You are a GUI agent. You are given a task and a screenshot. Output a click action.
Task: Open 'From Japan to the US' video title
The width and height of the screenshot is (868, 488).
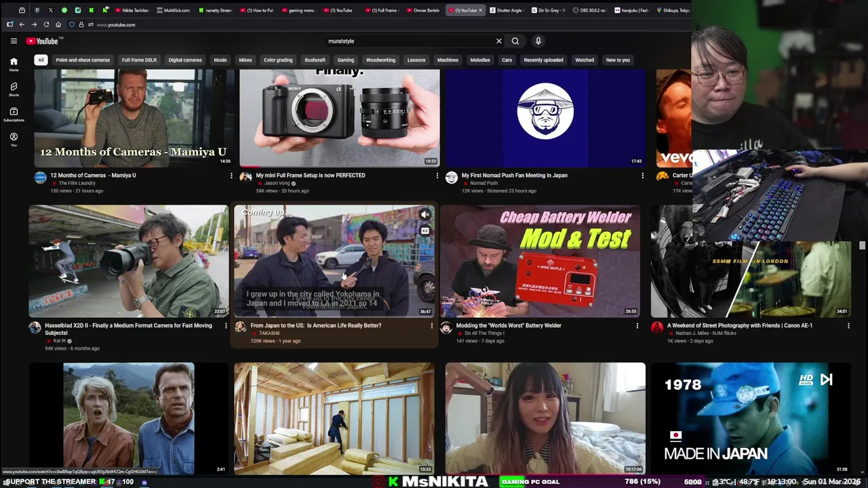316,326
